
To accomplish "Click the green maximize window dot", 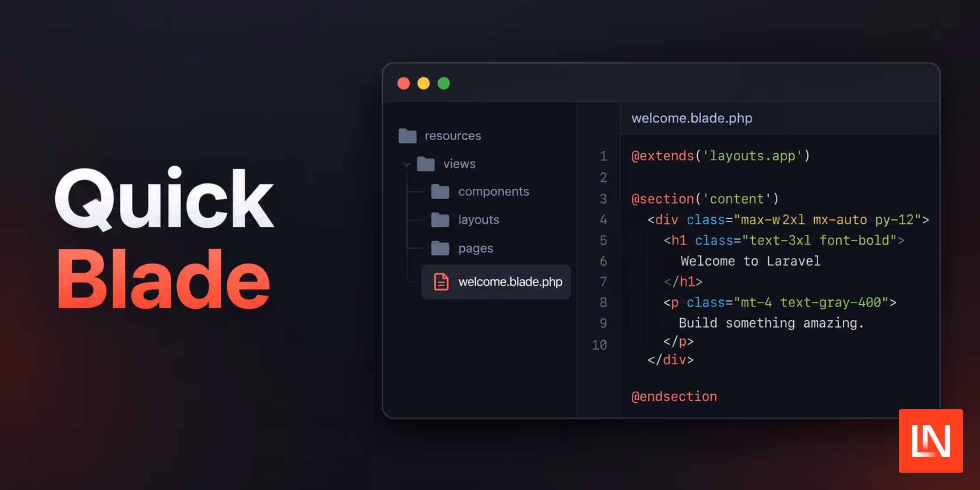I will pyautogui.click(x=444, y=83).
